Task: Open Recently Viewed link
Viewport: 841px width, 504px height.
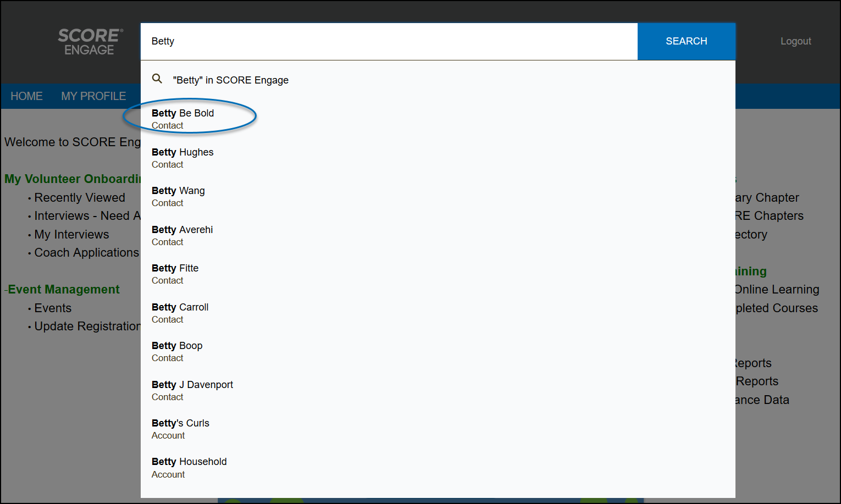Action: point(80,197)
